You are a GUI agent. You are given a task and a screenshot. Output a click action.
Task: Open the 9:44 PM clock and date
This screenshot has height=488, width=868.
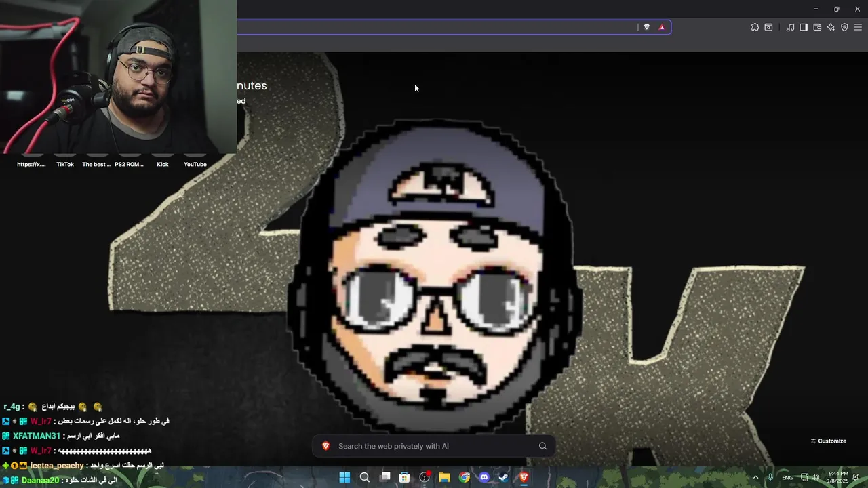(838, 477)
